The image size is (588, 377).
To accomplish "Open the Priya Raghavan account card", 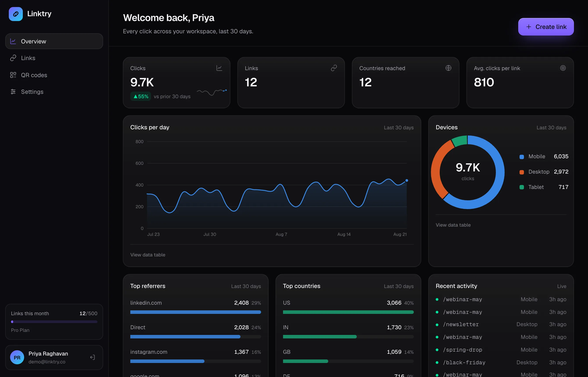I will tap(54, 357).
